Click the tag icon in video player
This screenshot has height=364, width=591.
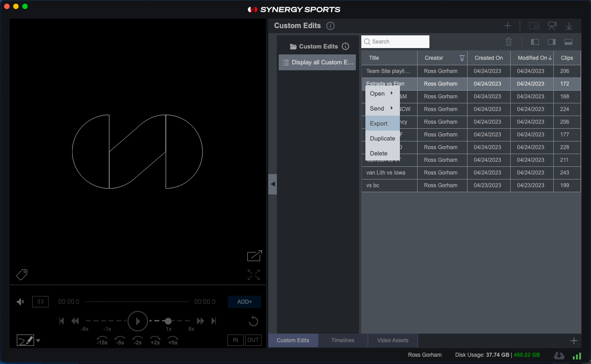click(x=22, y=274)
